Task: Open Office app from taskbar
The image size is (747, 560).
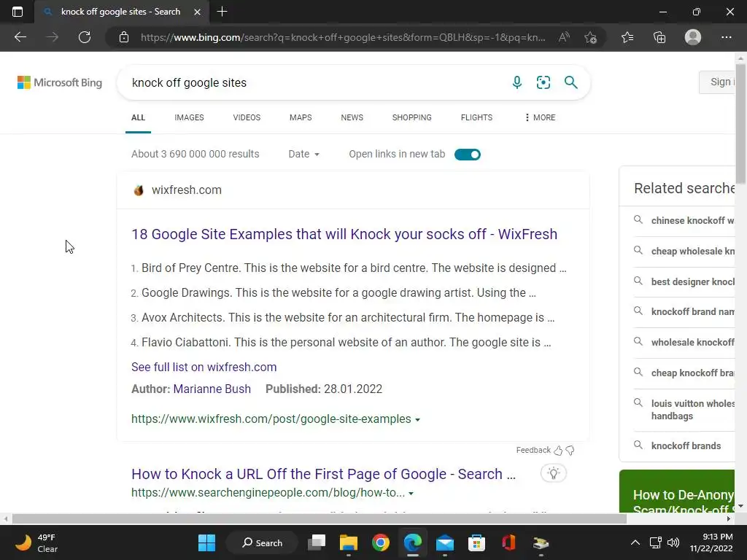Action: (508, 542)
